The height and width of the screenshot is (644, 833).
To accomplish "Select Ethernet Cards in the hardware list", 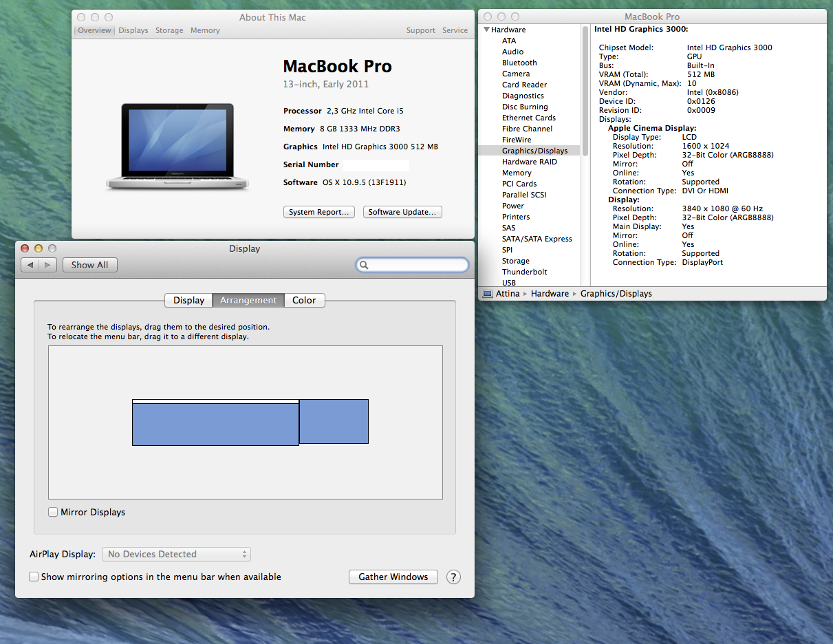I will tap(529, 118).
